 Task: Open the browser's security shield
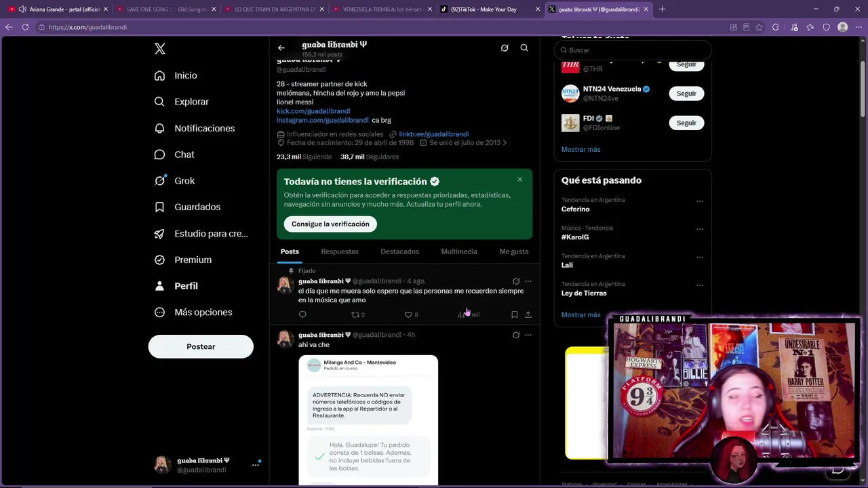827,27
